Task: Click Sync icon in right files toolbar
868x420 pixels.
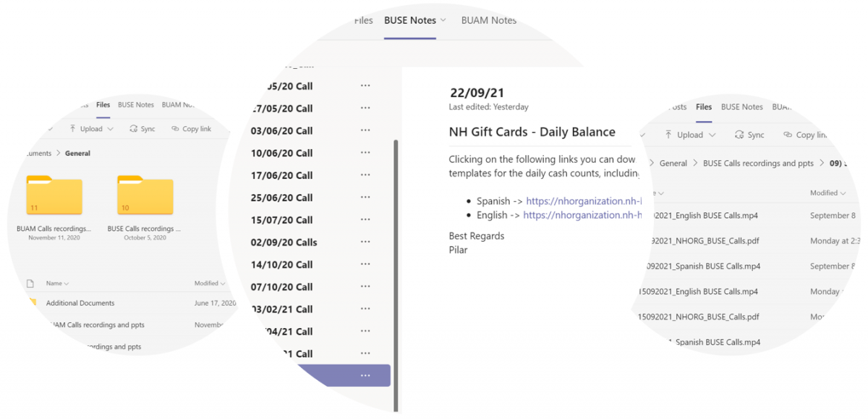Action: tap(739, 135)
